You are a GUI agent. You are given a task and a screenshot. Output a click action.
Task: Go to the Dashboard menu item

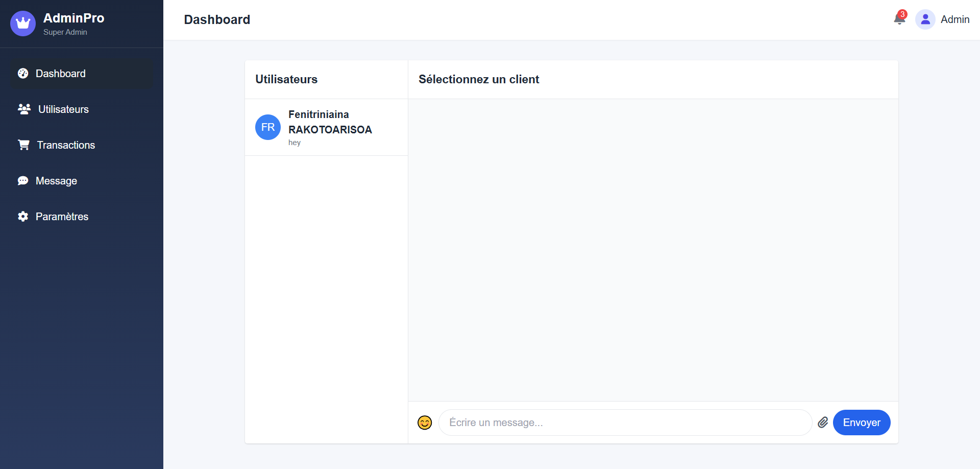(61, 74)
